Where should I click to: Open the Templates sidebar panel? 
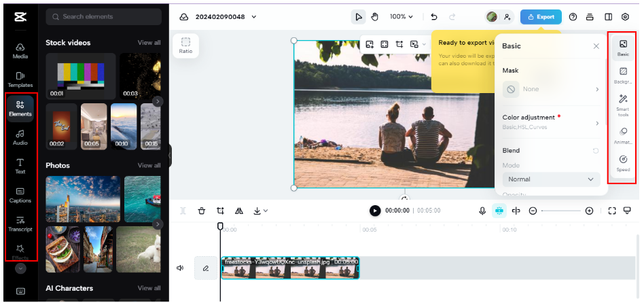tap(20, 79)
